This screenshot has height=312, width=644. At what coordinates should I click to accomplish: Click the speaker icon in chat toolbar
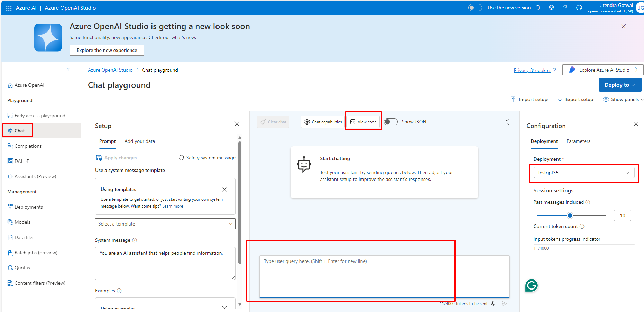coord(507,122)
